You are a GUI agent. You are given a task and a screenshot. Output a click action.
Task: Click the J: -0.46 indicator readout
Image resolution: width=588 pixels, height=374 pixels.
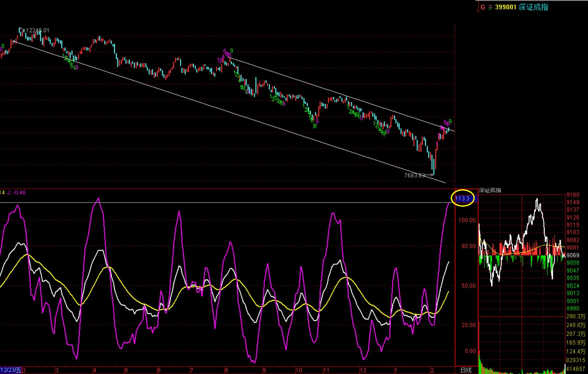click(16, 192)
